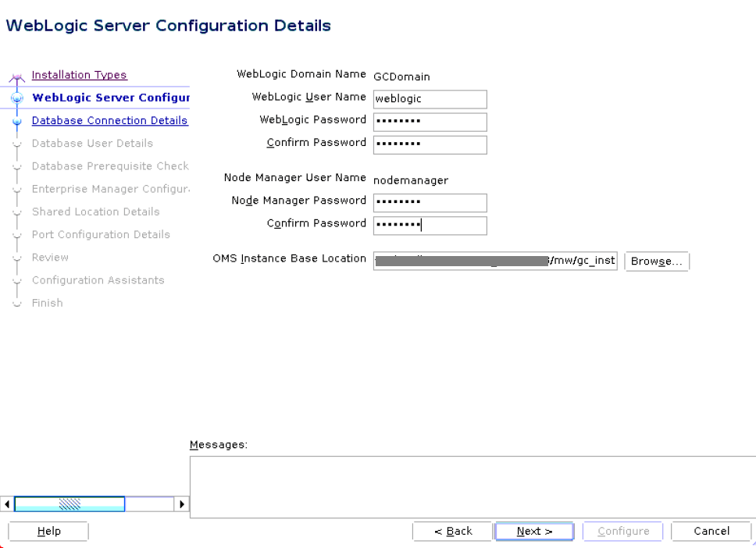Viewport: 756px width, 548px height.
Task: Click the WebLogic Server Configuration step node
Action: pos(17,98)
